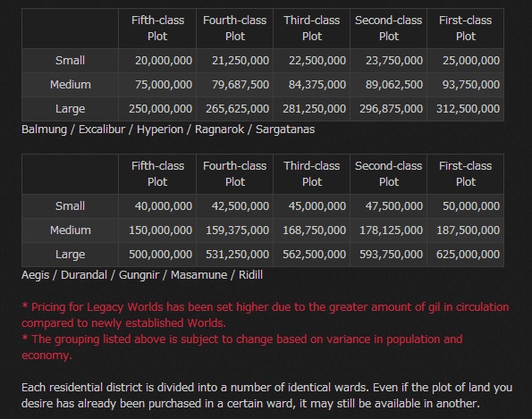Click the 93,750,000 Medium first-class price
532x419 pixels.
470,84
